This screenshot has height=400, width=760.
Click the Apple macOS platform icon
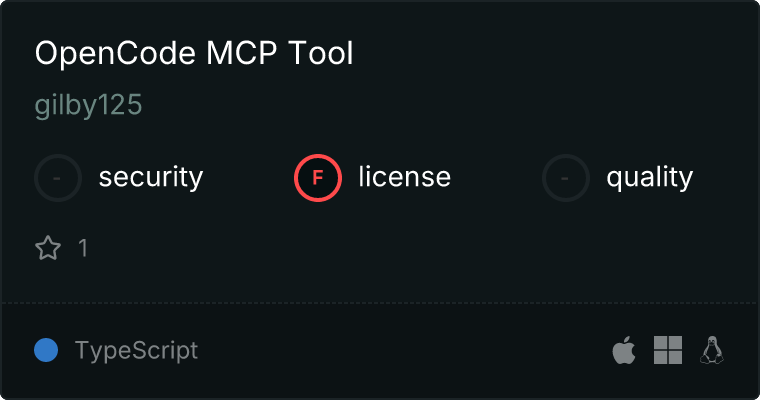pyautogui.click(x=624, y=350)
